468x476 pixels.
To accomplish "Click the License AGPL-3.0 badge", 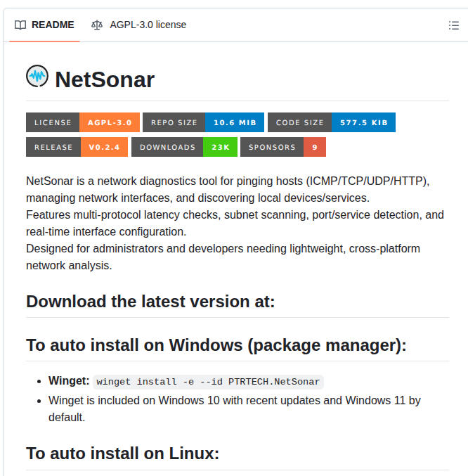I will click(83, 122).
